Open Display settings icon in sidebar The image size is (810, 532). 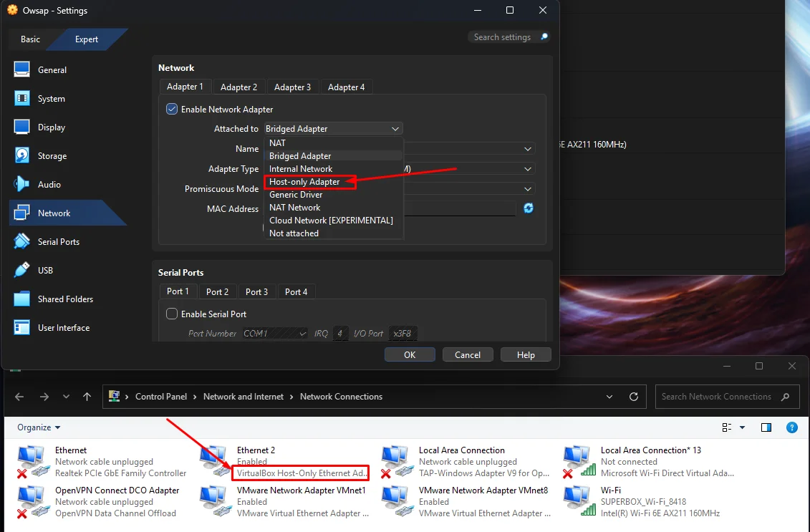(21, 127)
